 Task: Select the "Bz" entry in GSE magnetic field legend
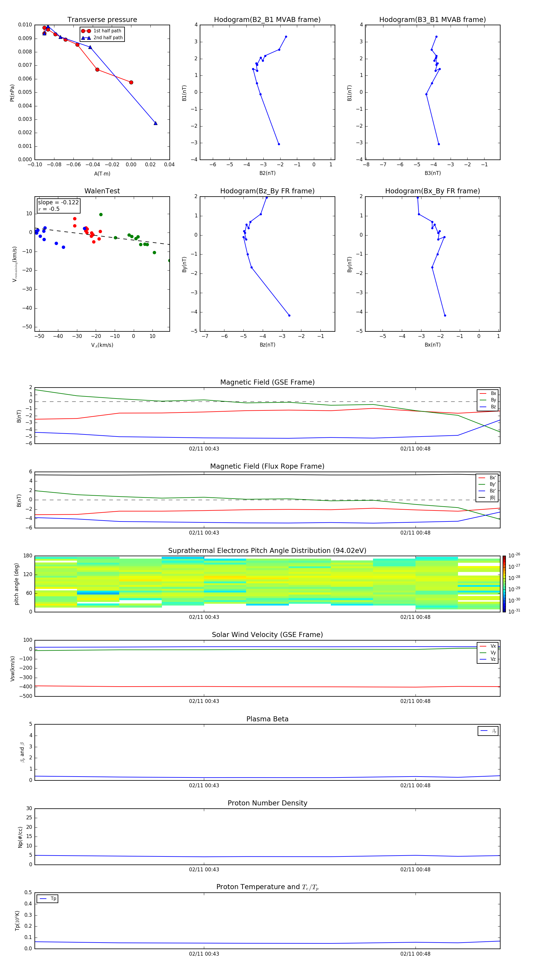pos(488,407)
